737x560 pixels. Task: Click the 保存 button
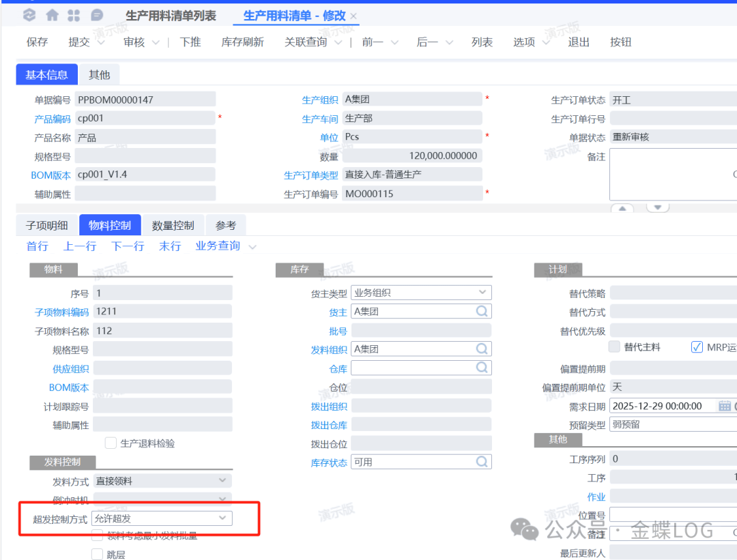37,42
